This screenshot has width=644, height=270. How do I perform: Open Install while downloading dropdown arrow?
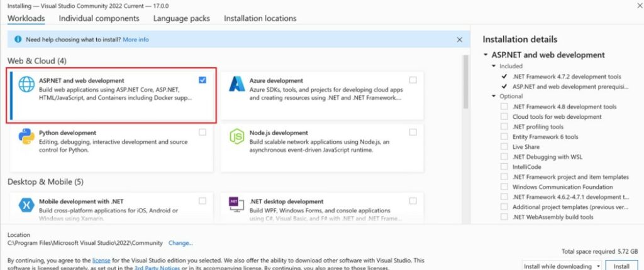(x=597, y=266)
